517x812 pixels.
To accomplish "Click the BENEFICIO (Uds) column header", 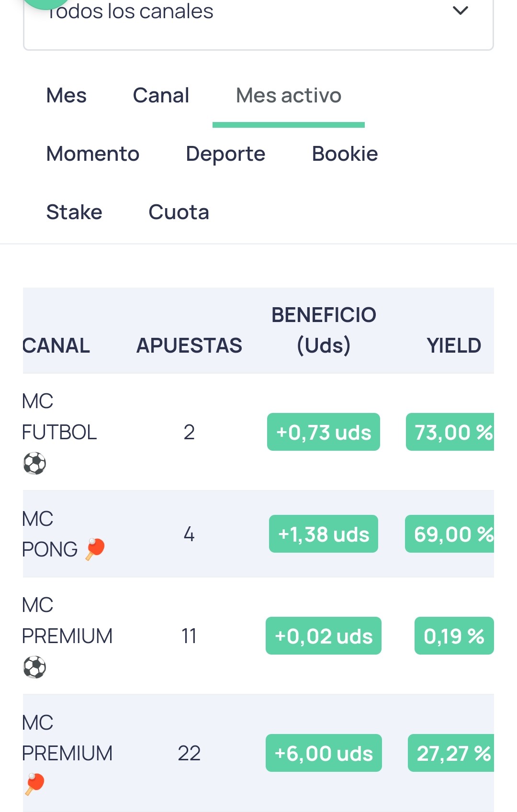I will 324,330.
